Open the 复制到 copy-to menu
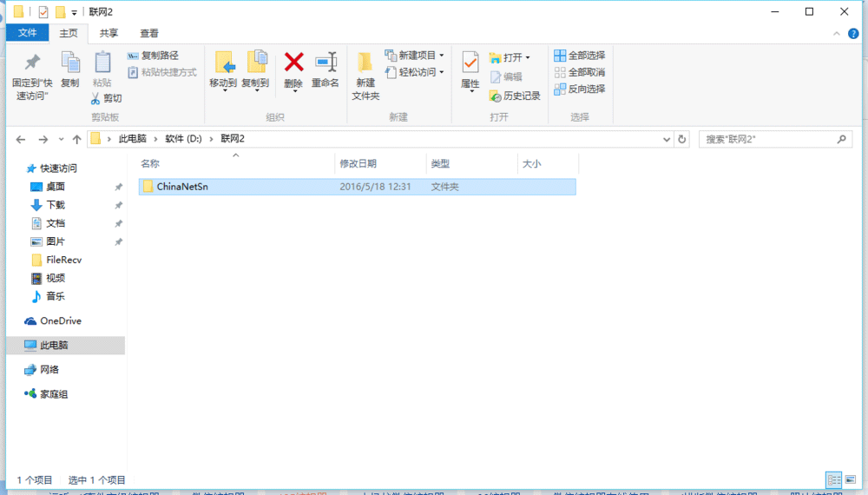Viewport: 868px width, 495px height. (255, 71)
